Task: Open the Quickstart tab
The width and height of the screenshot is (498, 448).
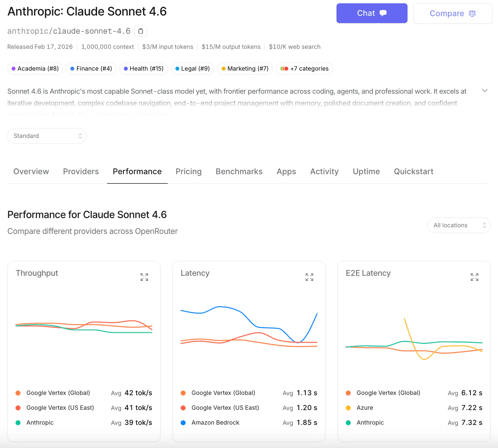Action: pyautogui.click(x=414, y=172)
